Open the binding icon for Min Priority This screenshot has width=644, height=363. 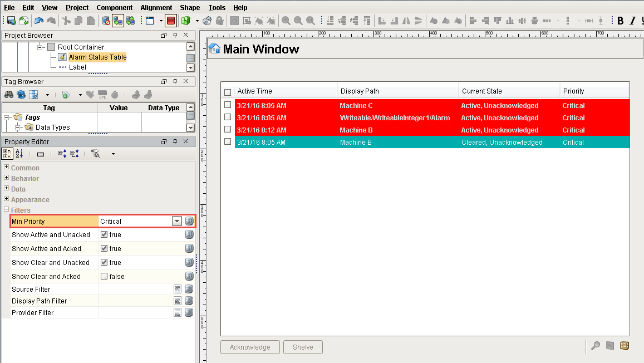tap(189, 221)
